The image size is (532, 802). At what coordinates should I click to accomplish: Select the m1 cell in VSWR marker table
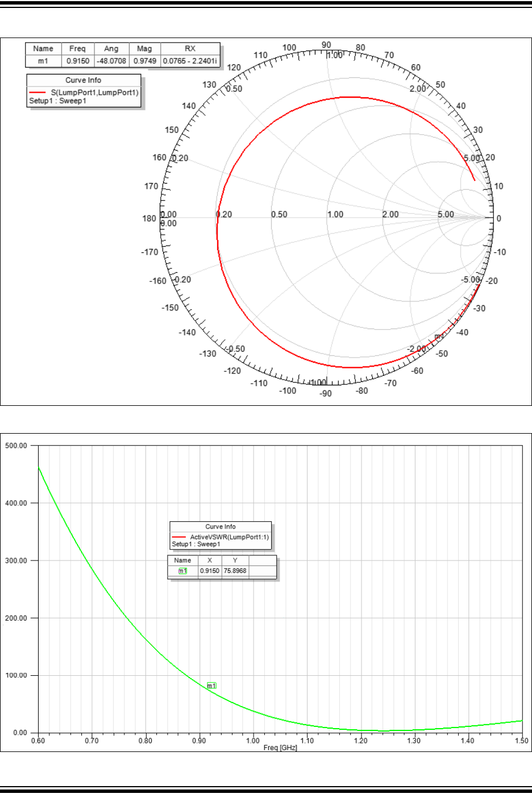[183, 571]
